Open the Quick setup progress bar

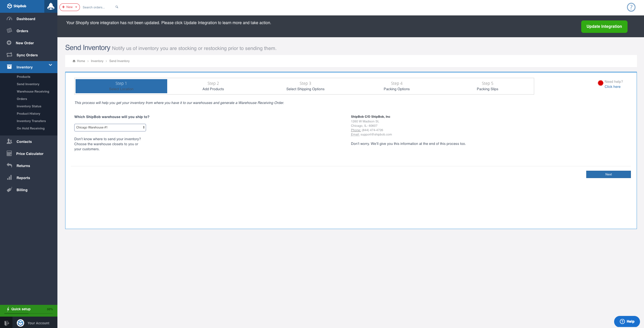(x=29, y=309)
